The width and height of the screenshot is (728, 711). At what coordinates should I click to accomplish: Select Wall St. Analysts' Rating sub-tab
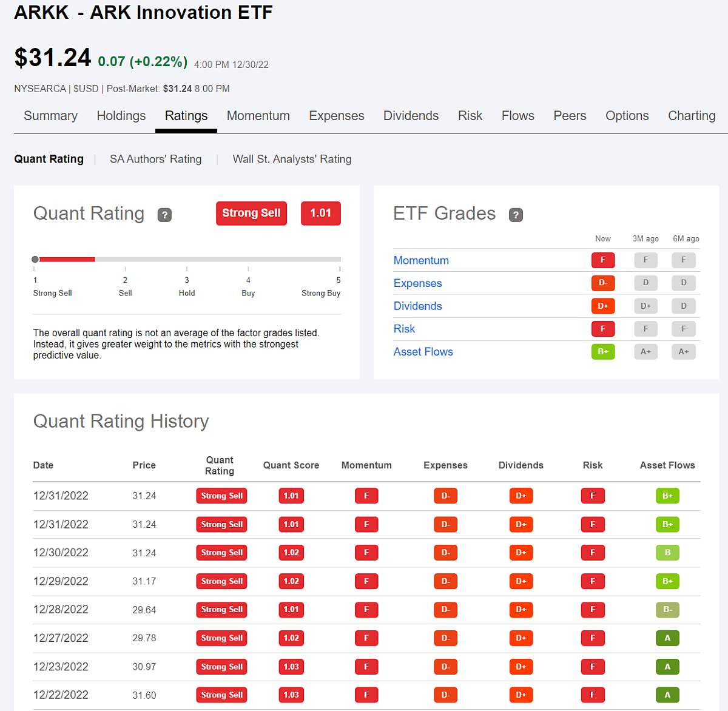[292, 159]
